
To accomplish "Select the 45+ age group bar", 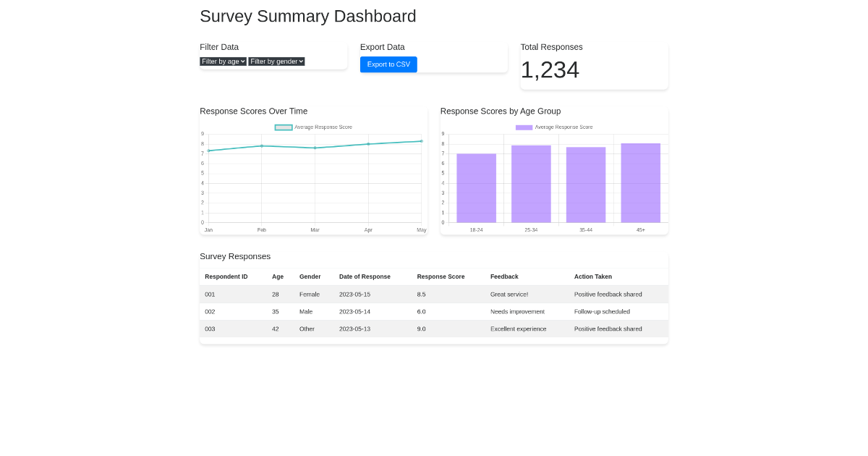I will 641,182.
